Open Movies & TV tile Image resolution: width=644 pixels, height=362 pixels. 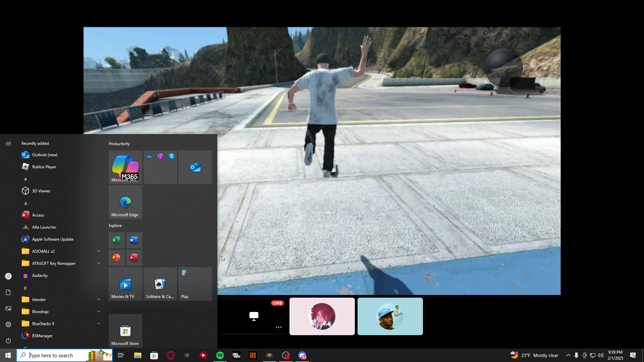coord(125,284)
